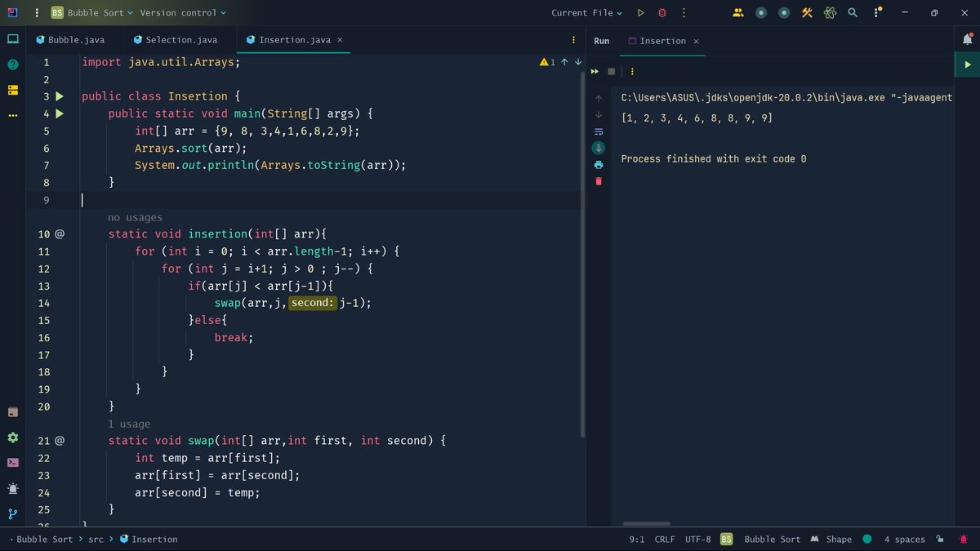
Task: Change line separator CRLF
Action: point(663,539)
